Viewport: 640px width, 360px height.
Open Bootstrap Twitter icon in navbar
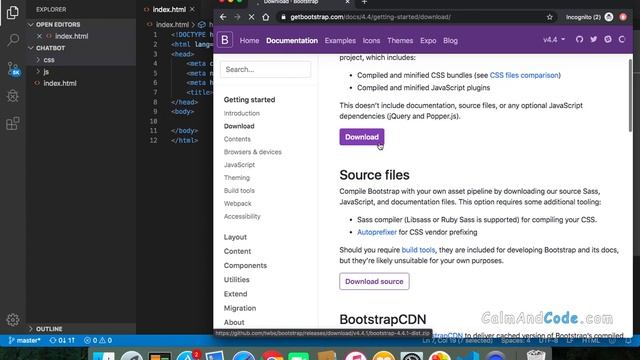coord(593,40)
